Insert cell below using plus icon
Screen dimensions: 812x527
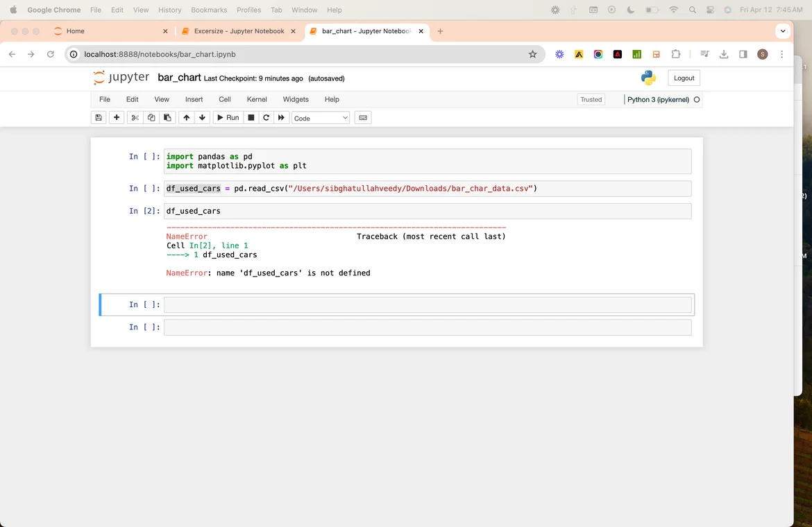(117, 118)
